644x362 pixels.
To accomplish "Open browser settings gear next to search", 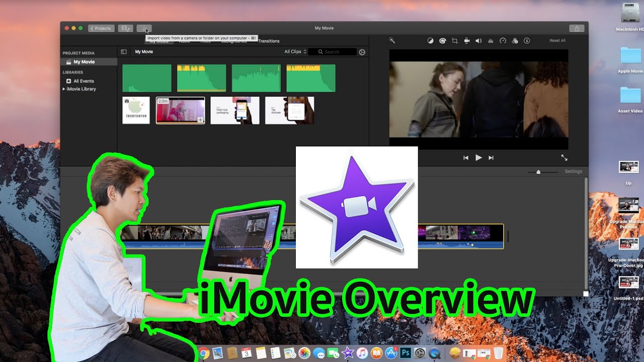I will click(x=362, y=52).
